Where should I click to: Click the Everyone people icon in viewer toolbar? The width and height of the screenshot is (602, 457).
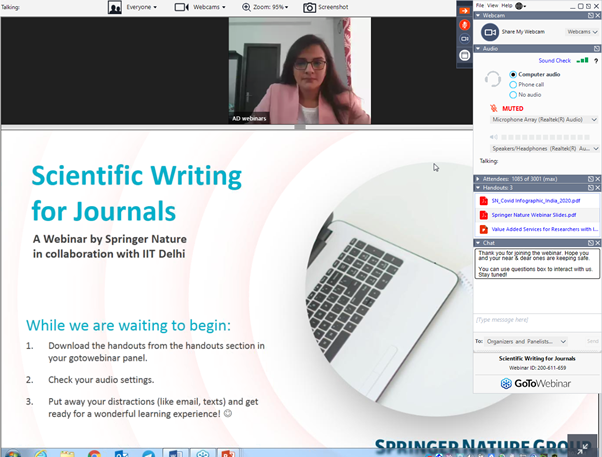(x=115, y=7)
